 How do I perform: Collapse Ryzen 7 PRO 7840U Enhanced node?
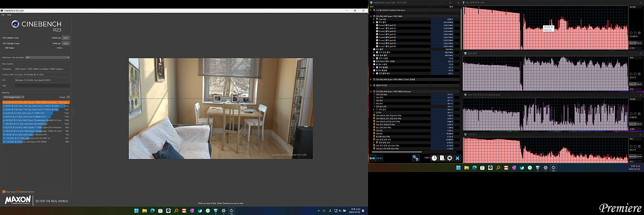[371, 92]
